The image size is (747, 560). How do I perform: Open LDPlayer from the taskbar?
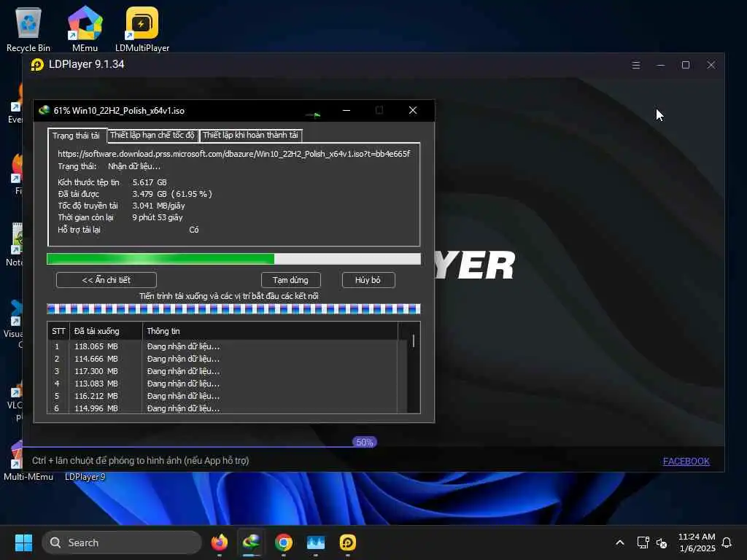coord(347,542)
